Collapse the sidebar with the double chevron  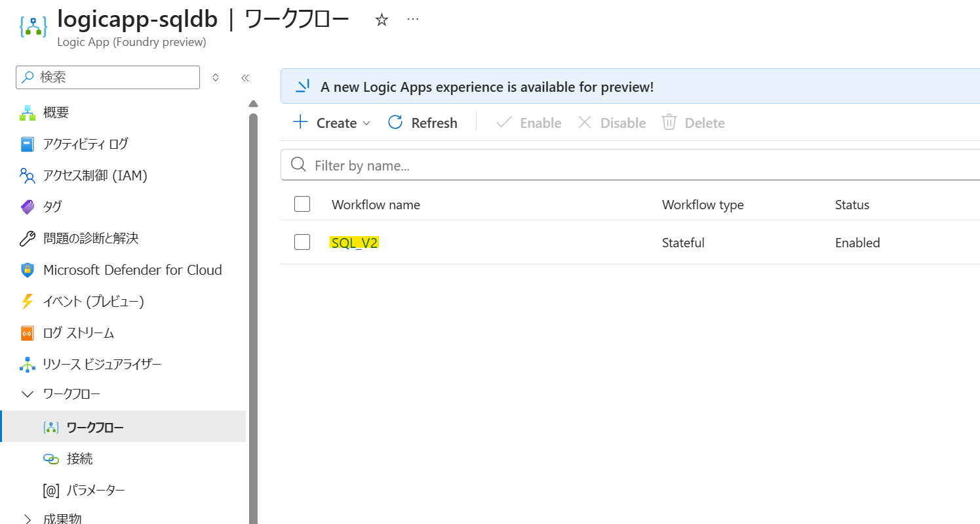pyautogui.click(x=245, y=77)
